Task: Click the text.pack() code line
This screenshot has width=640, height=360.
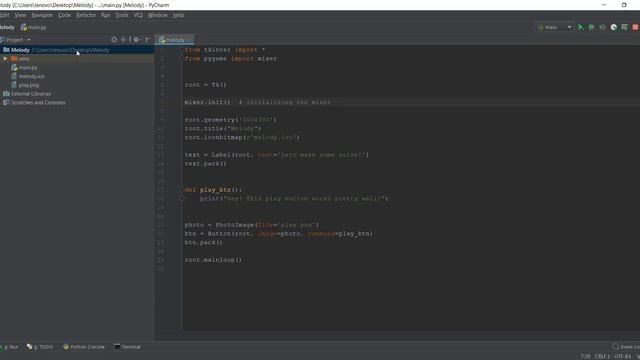Action: pyautogui.click(x=205, y=164)
